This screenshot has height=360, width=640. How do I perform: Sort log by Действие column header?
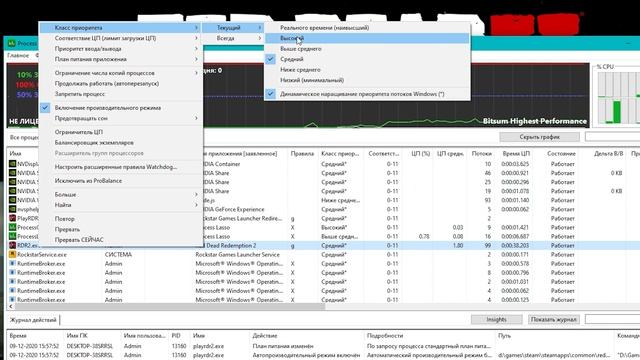[x=306, y=336]
